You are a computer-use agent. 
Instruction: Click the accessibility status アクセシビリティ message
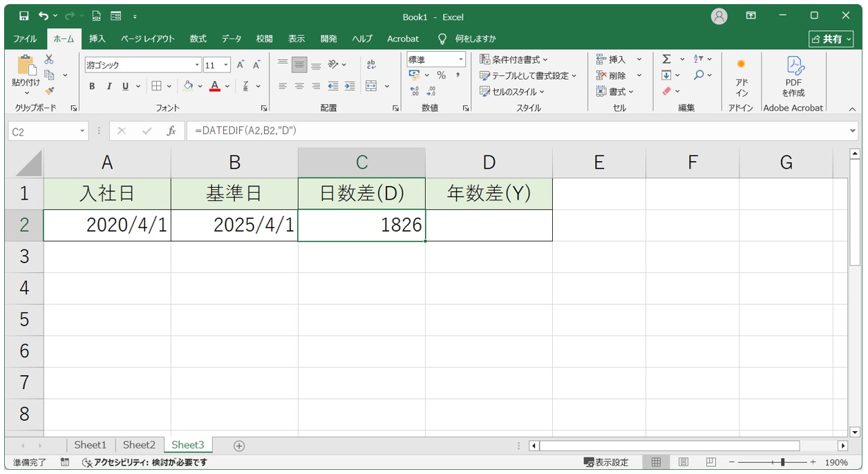point(144,462)
